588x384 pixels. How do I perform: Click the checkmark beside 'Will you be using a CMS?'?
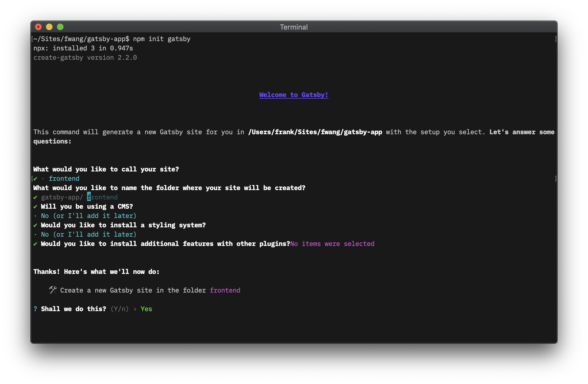[35, 207]
